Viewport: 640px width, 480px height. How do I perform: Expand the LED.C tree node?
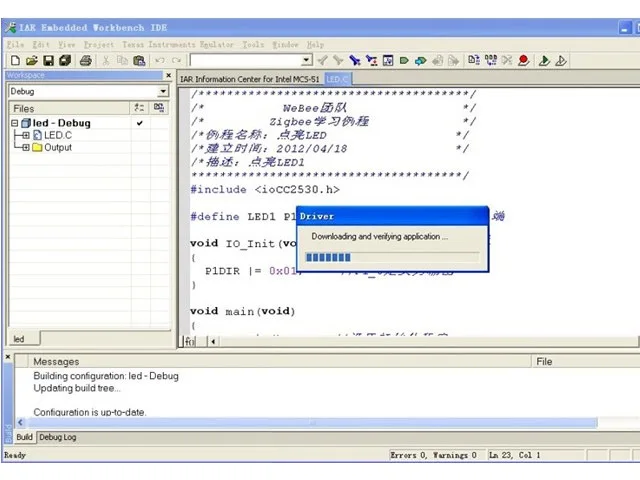click(x=26, y=135)
